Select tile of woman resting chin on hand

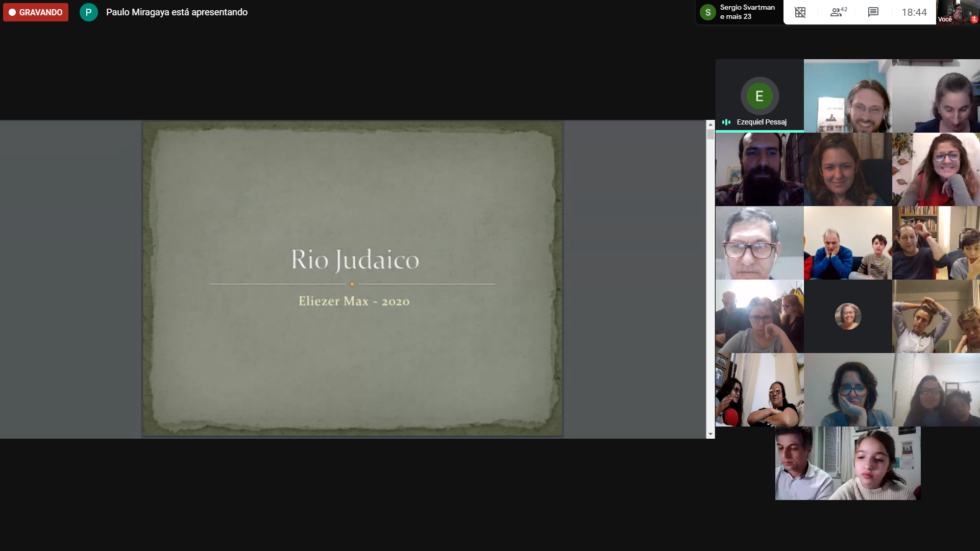(x=848, y=390)
